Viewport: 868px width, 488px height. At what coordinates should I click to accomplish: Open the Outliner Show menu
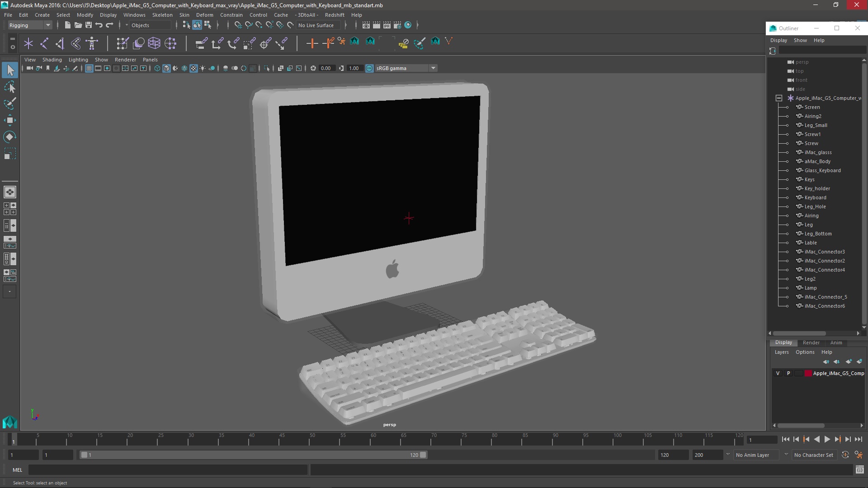coord(800,40)
